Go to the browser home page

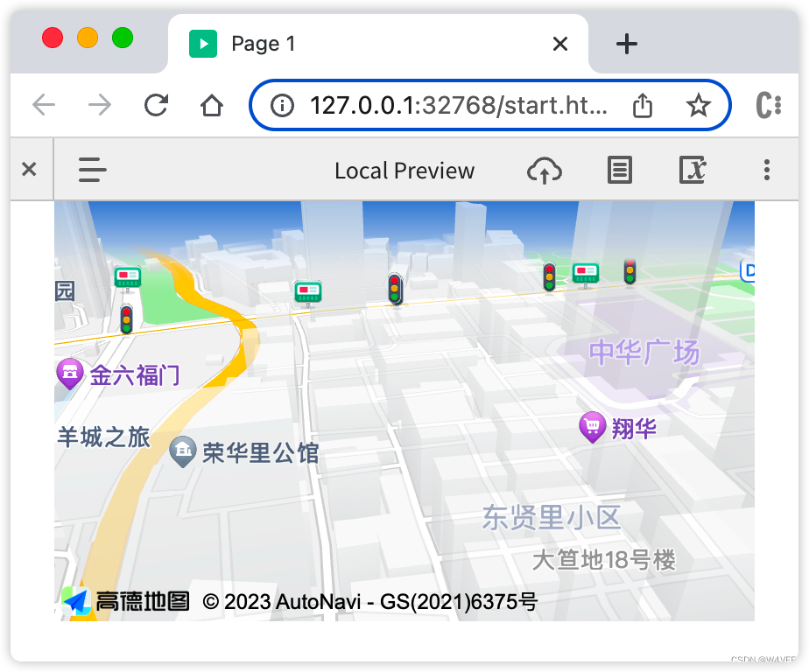coord(212,106)
